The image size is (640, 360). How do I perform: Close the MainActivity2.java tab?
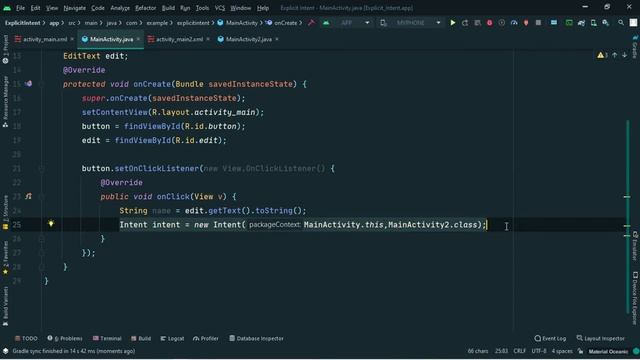(x=277, y=39)
